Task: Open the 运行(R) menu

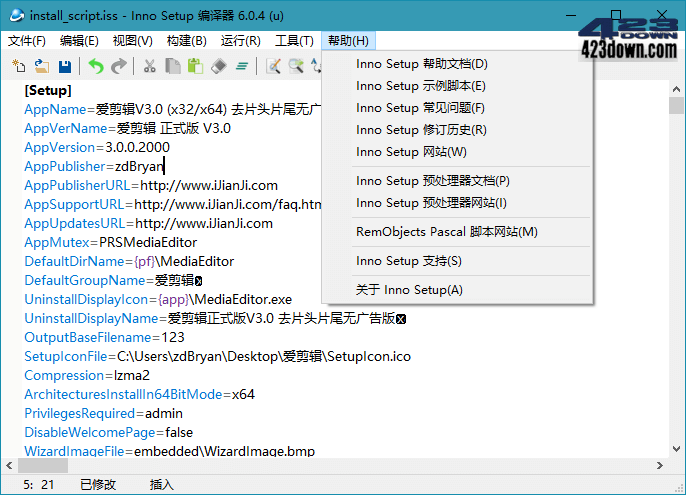Action: [241, 41]
